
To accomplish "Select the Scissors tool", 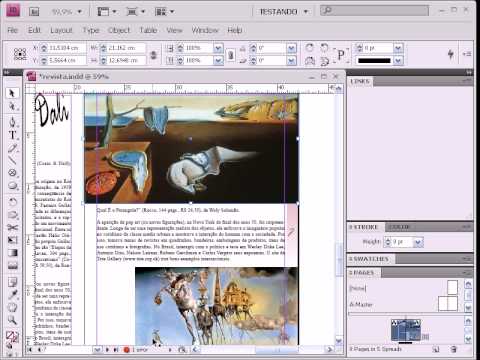I will 12,228.
